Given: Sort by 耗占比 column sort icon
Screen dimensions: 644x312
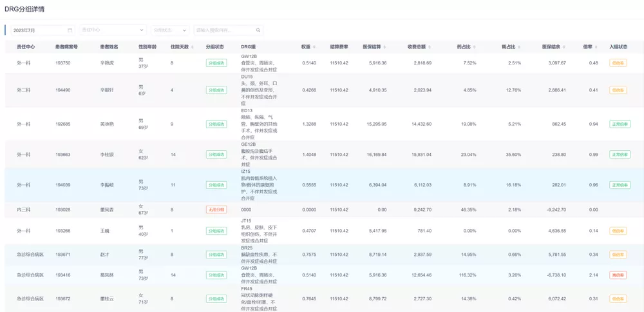Looking at the screenshot, I should [519, 47].
